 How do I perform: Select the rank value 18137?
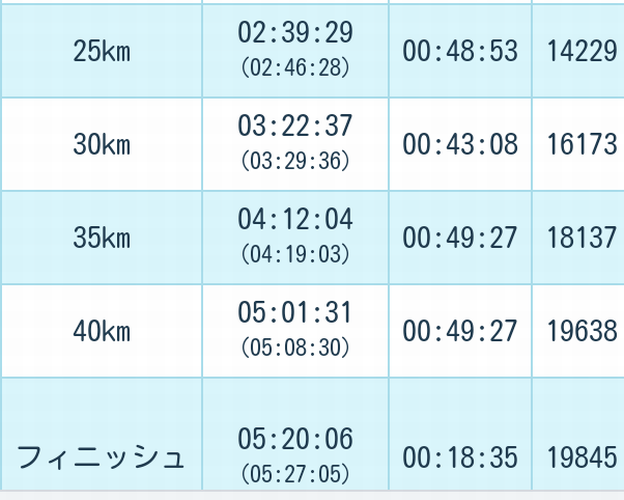(582, 238)
